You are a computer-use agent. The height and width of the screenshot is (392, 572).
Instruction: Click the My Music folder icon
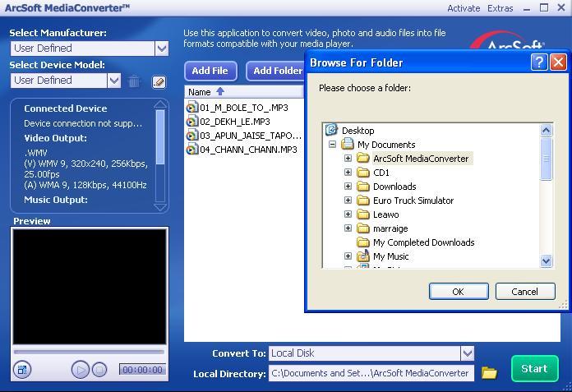pos(363,256)
